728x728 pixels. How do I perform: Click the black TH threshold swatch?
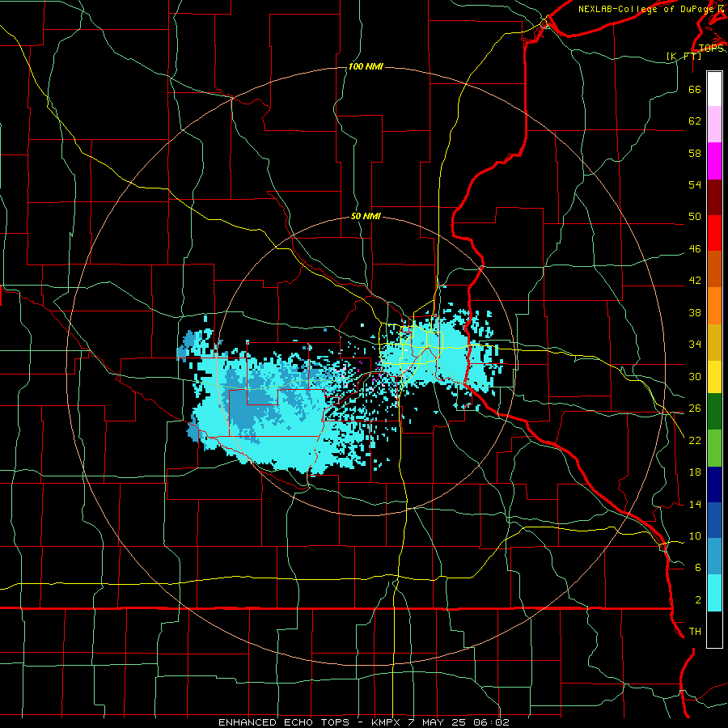coord(714,629)
